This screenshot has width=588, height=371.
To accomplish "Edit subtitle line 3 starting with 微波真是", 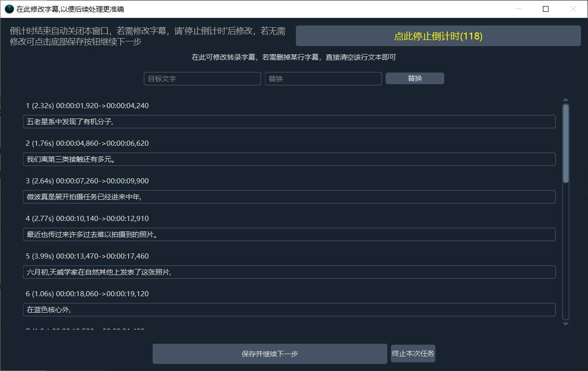I will click(289, 197).
